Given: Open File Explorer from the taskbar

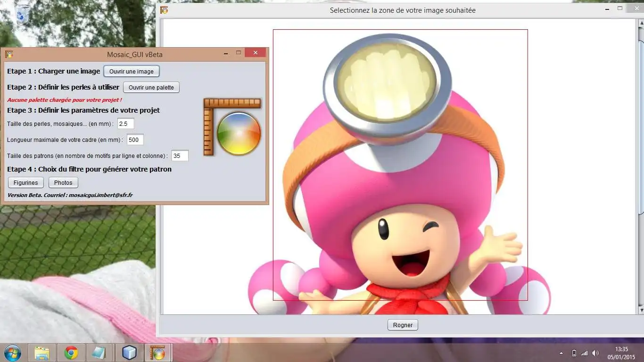Looking at the screenshot, I should point(42,353).
